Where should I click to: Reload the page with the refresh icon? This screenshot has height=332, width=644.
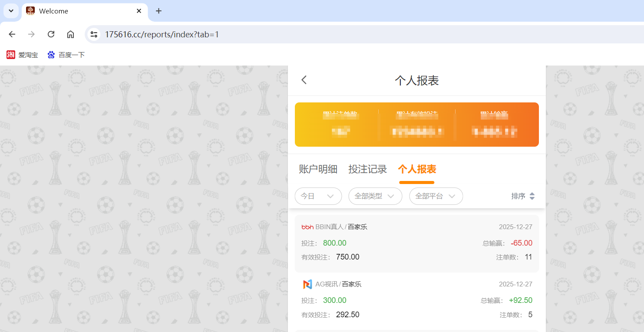[x=51, y=34]
